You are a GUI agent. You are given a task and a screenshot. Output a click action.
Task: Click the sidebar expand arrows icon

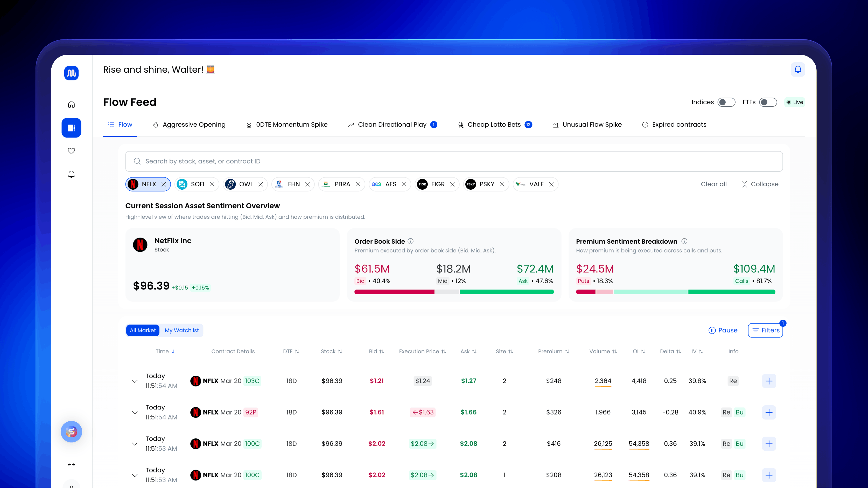click(x=71, y=464)
